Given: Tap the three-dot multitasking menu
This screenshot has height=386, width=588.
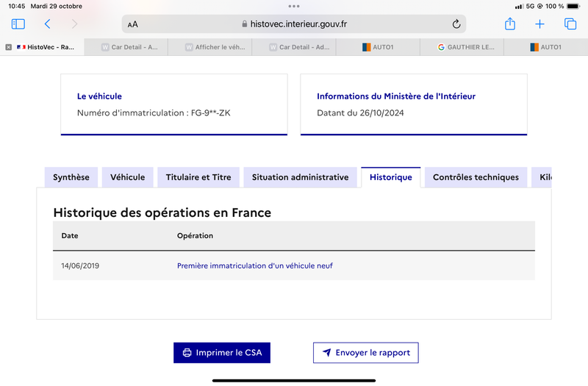Looking at the screenshot, I should 294,6.
